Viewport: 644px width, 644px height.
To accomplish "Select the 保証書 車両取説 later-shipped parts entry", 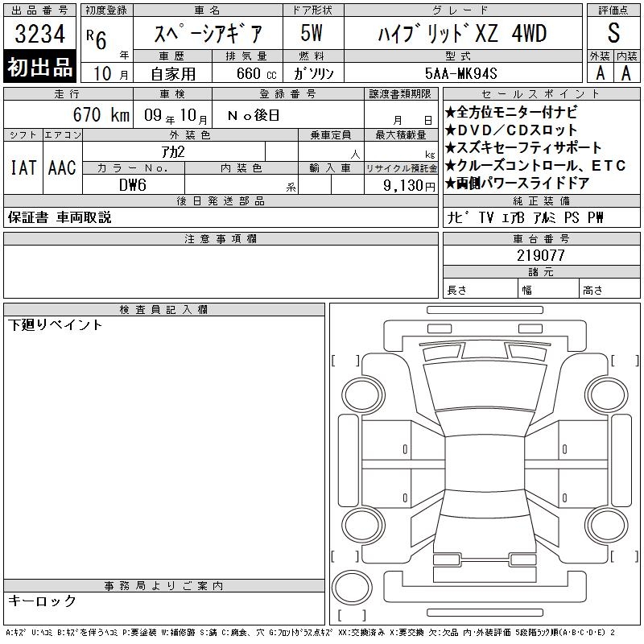I will coord(60,217).
